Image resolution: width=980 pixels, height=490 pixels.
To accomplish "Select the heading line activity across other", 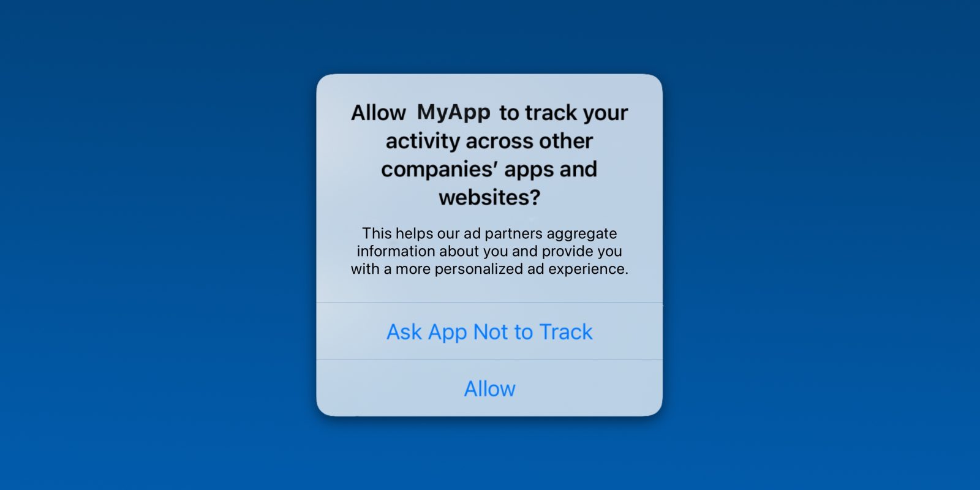I will point(489,141).
